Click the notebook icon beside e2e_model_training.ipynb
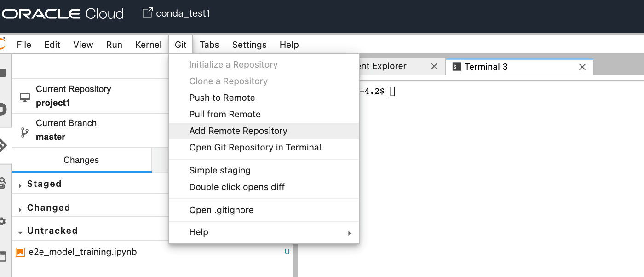 20,252
